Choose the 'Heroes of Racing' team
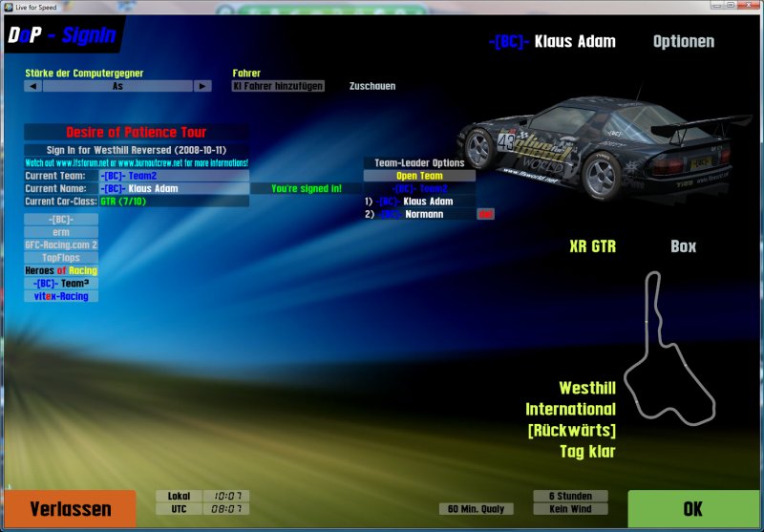The height and width of the screenshot is (532, 764). [x=61, y=270]
